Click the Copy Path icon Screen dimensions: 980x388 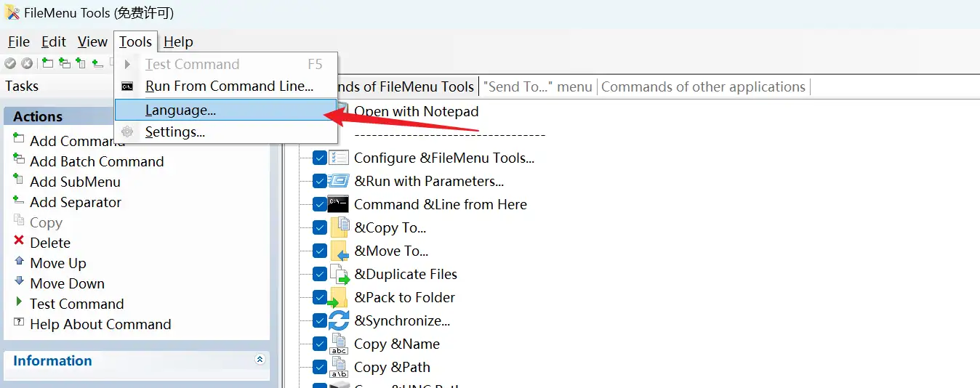[x=339, y=367]
